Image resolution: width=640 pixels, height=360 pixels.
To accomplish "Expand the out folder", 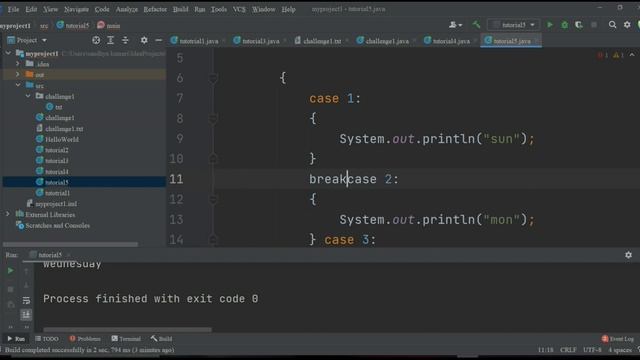I will 18,74.
